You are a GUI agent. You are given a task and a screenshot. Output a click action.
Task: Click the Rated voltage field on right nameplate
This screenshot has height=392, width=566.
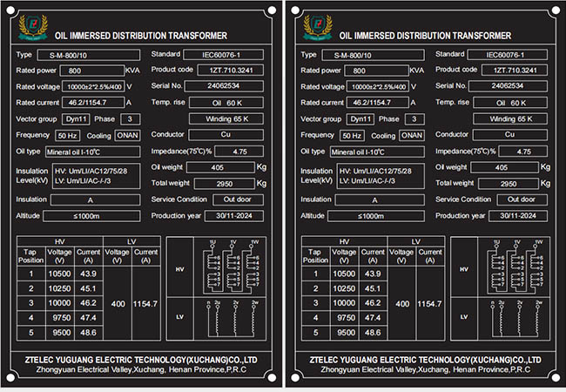378,86
